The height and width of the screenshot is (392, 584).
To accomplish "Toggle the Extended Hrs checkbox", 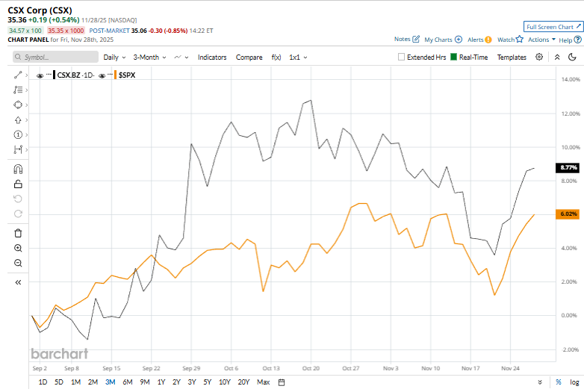I will [401, 57].
